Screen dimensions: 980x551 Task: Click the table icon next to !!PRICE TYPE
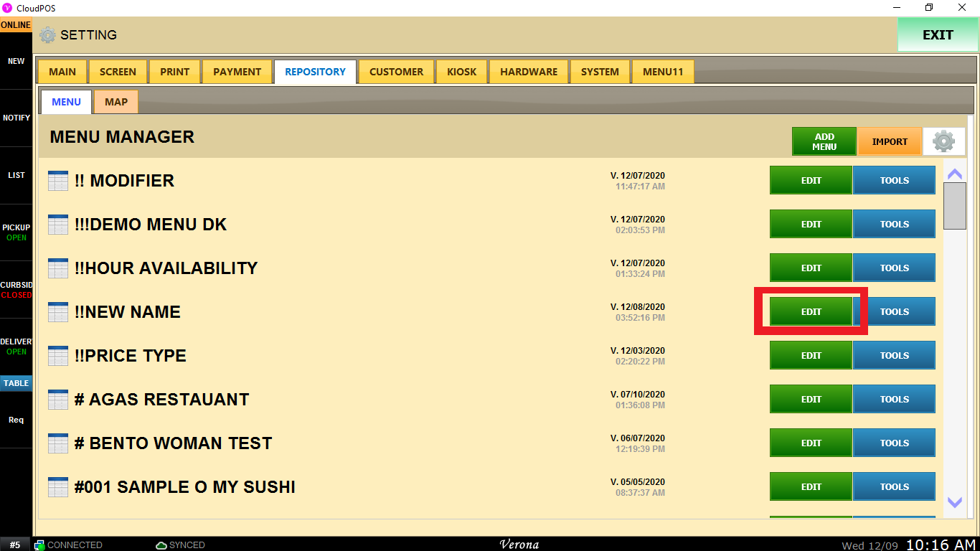pyautogui.click(x=58, y=356)
